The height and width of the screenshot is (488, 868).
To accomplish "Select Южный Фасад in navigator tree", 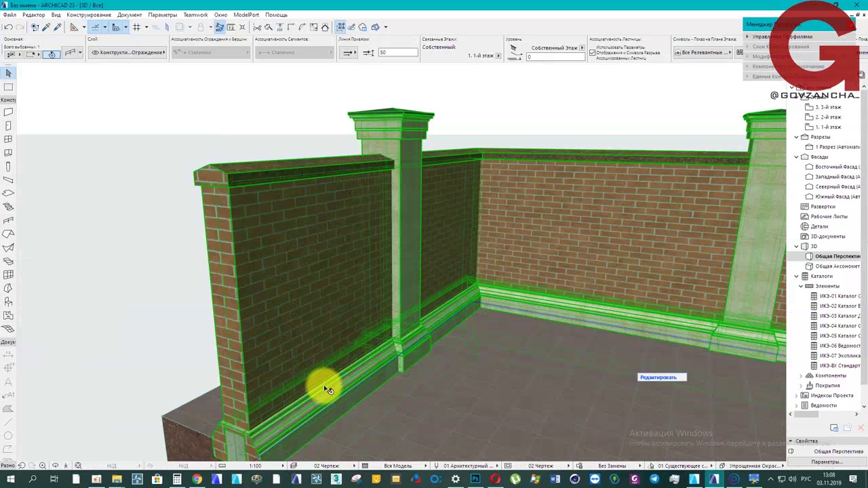I will 837,197.
